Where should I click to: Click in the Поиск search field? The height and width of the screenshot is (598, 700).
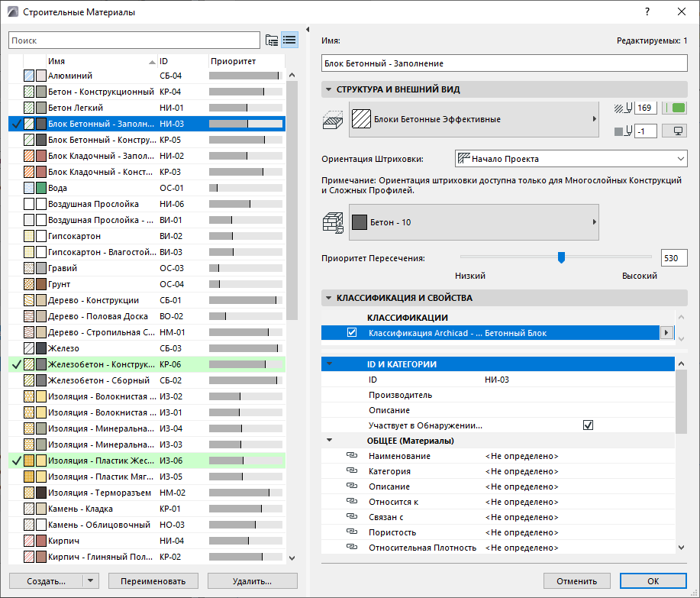(x=134, y=40)
